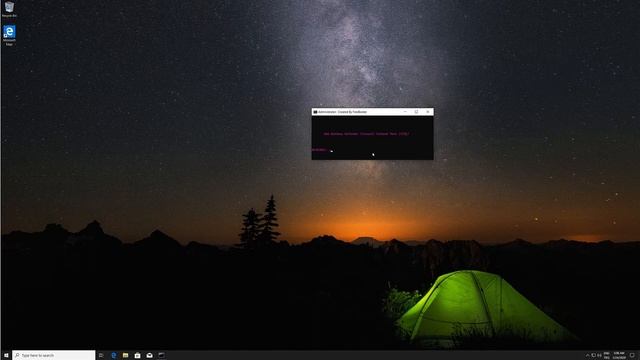
Task: Show hidden system tray icons
Action: (x=587, y=356)
